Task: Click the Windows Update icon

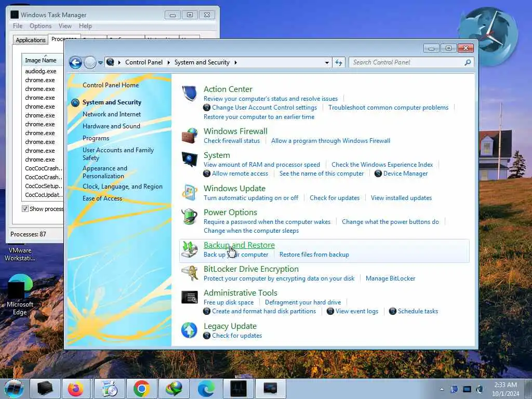Action: pyautogui.click(x=189, y=193)
